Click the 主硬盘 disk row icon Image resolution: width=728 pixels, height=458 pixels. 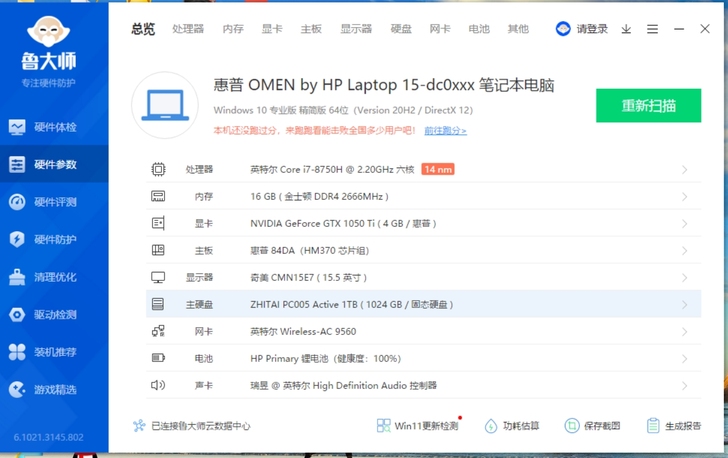tap(158, 304)
